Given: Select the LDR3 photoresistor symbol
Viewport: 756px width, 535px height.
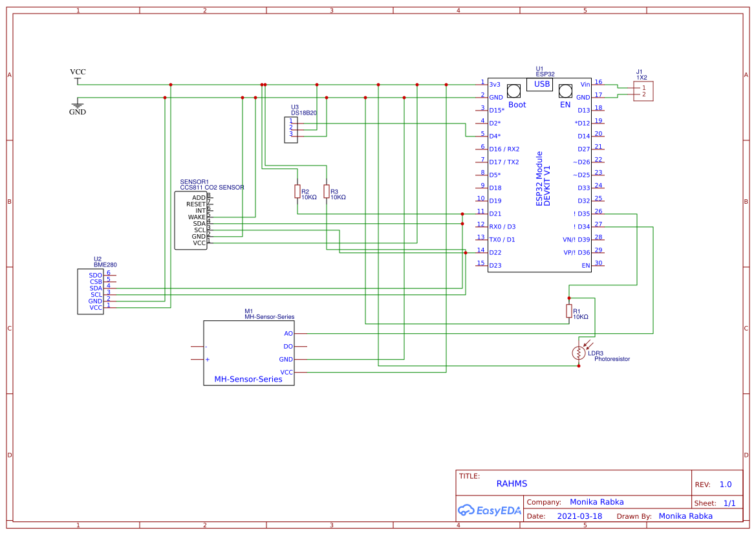Looking at the screenshot, I should pos(580,353).
